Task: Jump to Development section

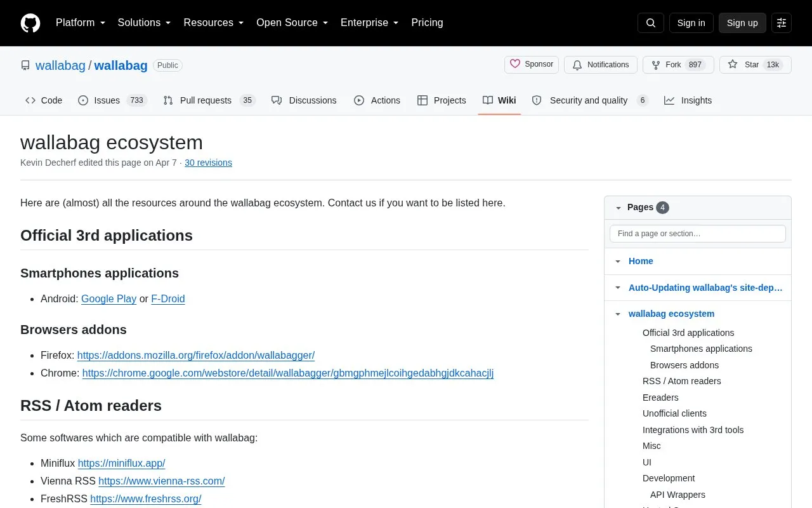Action: tap(669, 478)
